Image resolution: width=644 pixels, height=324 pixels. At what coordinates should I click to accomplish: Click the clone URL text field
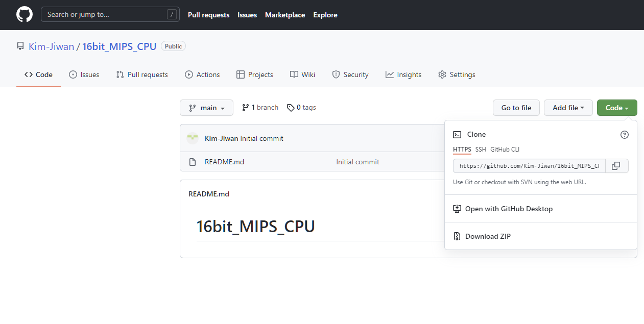coord(529,166)
